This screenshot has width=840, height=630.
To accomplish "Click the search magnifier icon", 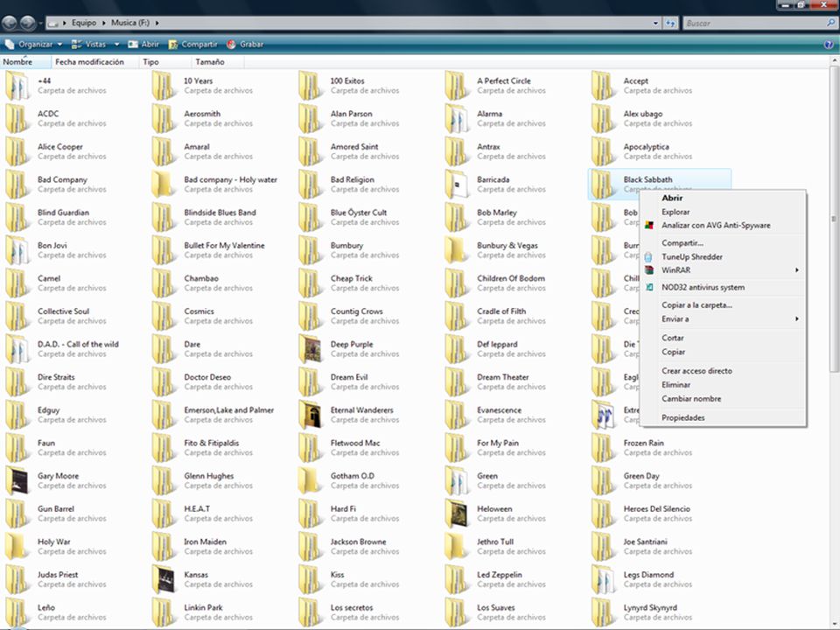I will pos(830,23).
